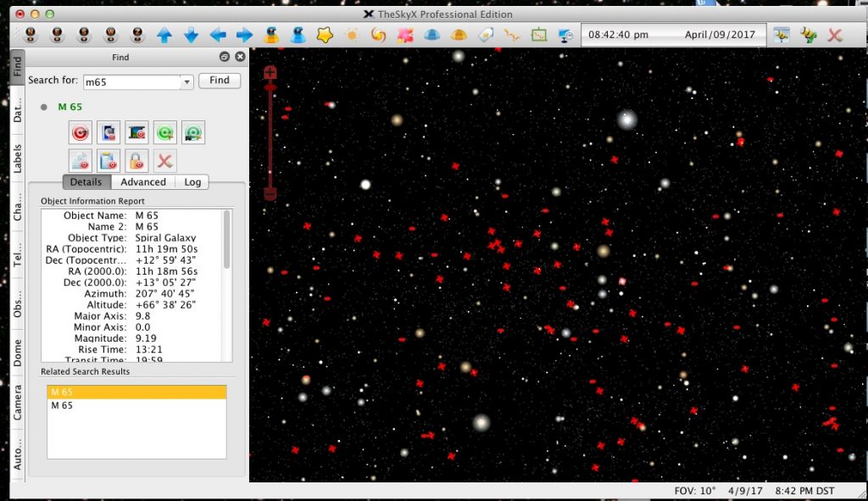The width and height of the screenshot is (868, 501).
Task: Remove search result using red X icon
Action: pos(164,160)
